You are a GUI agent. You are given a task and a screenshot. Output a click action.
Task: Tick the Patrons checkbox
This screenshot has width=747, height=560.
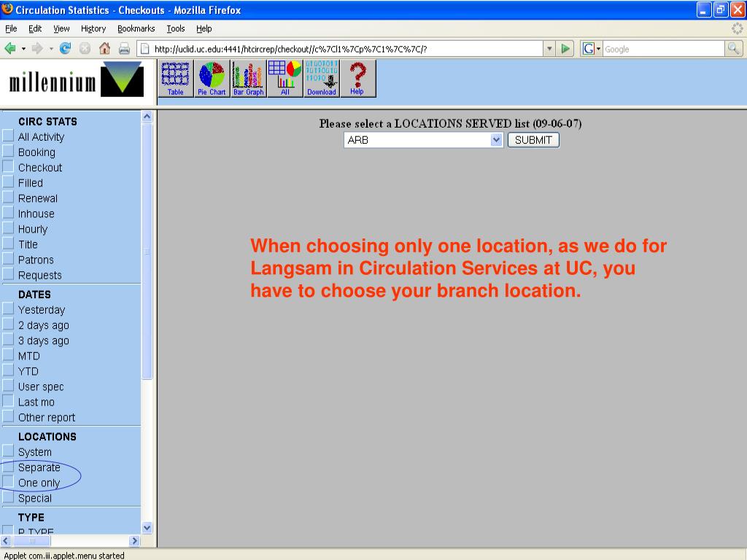click(x=8, y=259)
